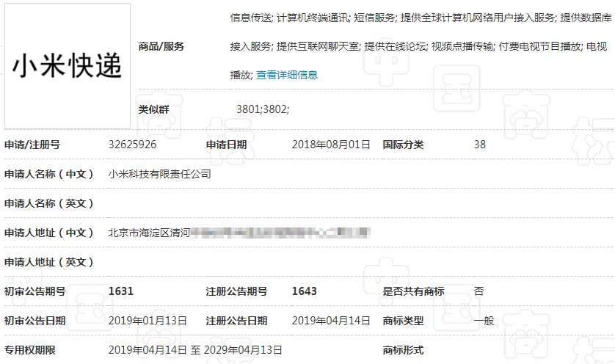Click registration announcement issue number 1643
615x364 pixels.
click(305, 291)
